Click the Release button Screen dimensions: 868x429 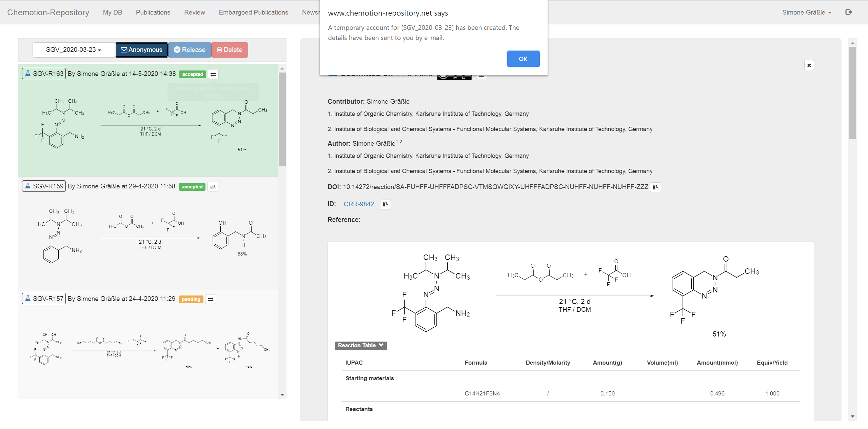190,50
